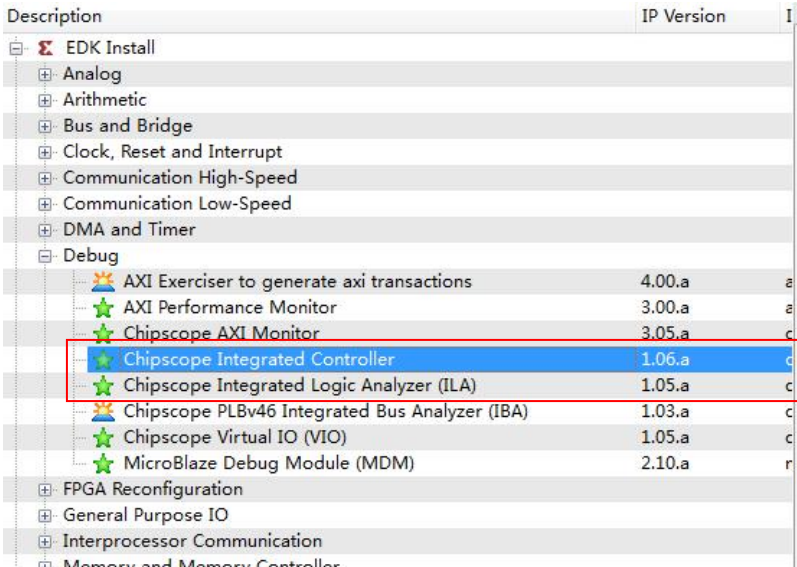Image resolution: width=797 pixels, height=567 pixels.
Task: Sort by the Description column header
Action: tap(55, 16)
